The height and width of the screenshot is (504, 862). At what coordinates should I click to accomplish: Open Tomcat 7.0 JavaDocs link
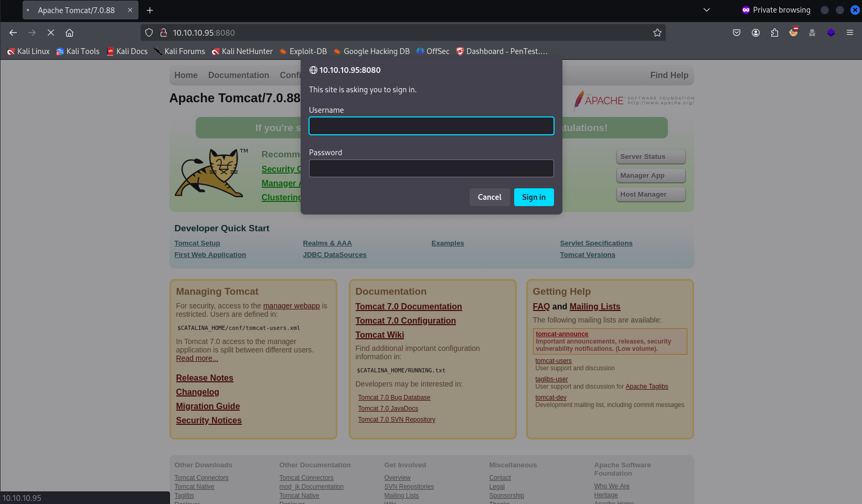point(388,409)
